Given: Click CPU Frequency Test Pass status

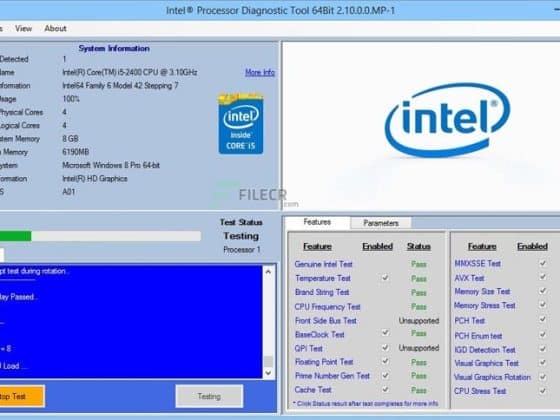Looking at the screenshot, I should [x=419, y=307].
